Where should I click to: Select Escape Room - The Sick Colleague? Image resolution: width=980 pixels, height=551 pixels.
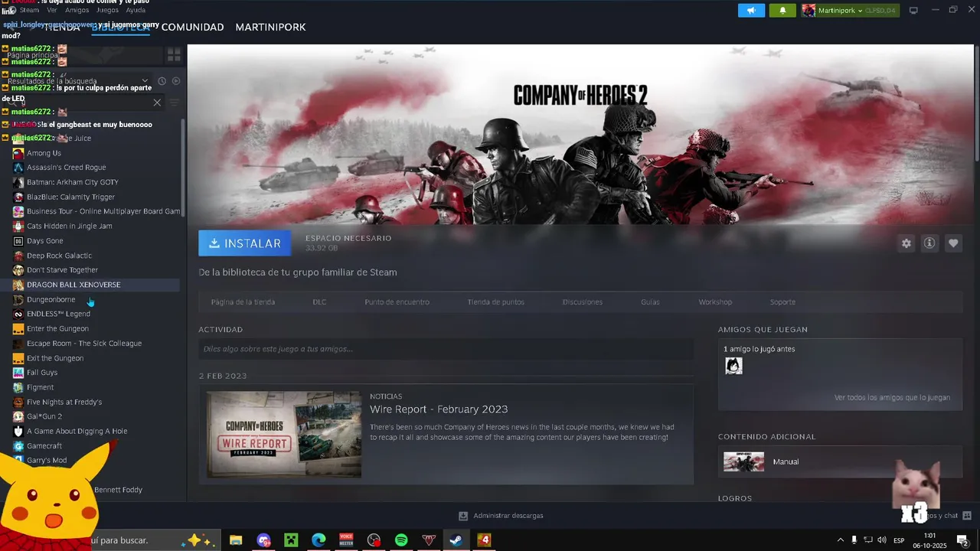(84, 344)
